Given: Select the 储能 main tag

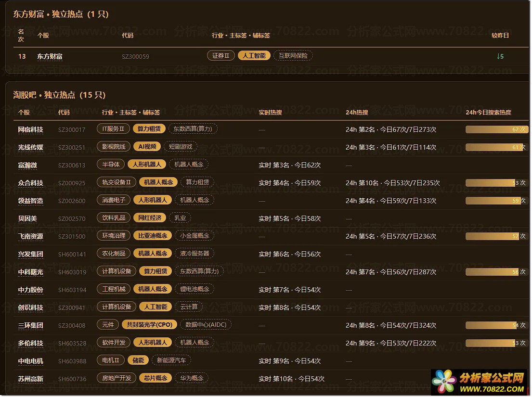Looking at the screenshot, I should (138, 360).
